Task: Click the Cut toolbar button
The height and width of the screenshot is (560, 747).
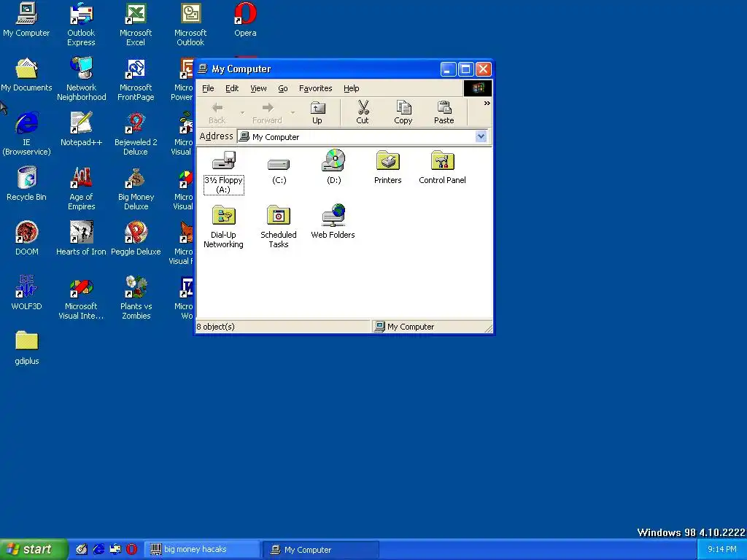Action: [363, 113]
